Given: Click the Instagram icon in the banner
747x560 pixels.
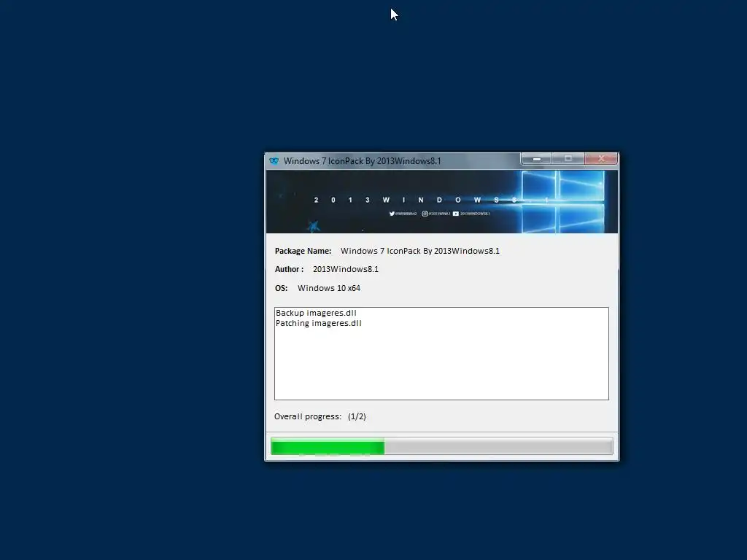Looking at the screenshot, I should point(425,214).
